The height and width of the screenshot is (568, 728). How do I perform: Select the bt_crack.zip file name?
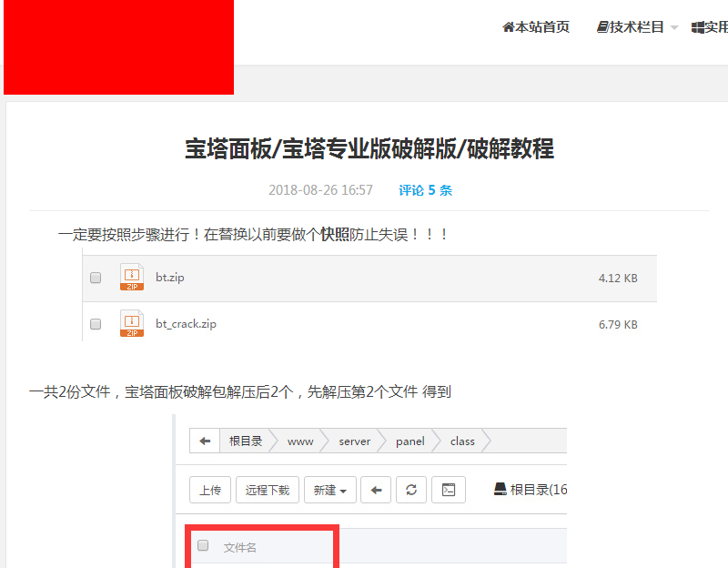point(187,324)
